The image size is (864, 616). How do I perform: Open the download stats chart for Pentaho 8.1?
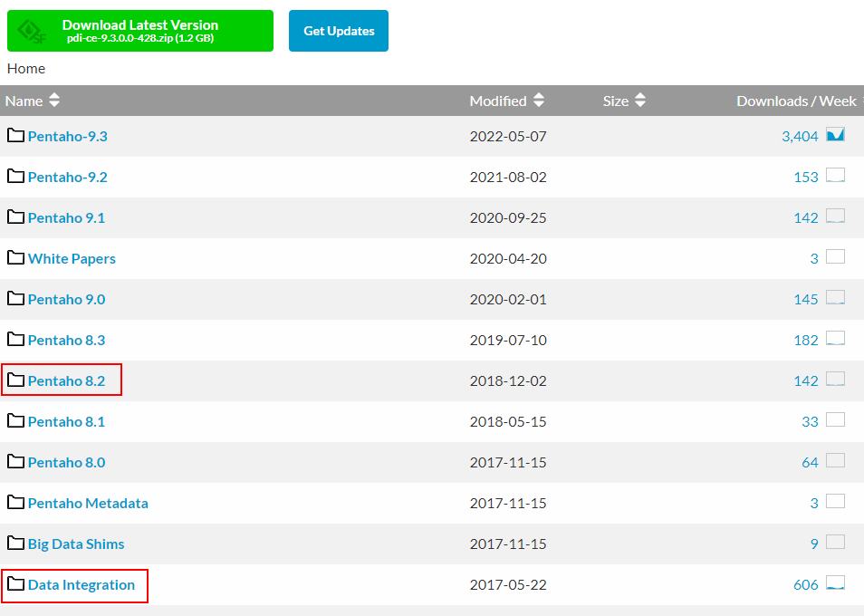[835, 419]
